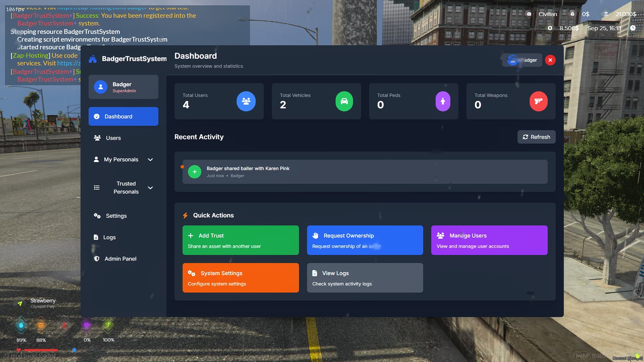Click the Dashboard gauge icon in sidebar
Viewport: 644px width, 362px height.
pyautogui.click(x=97, y=116)
